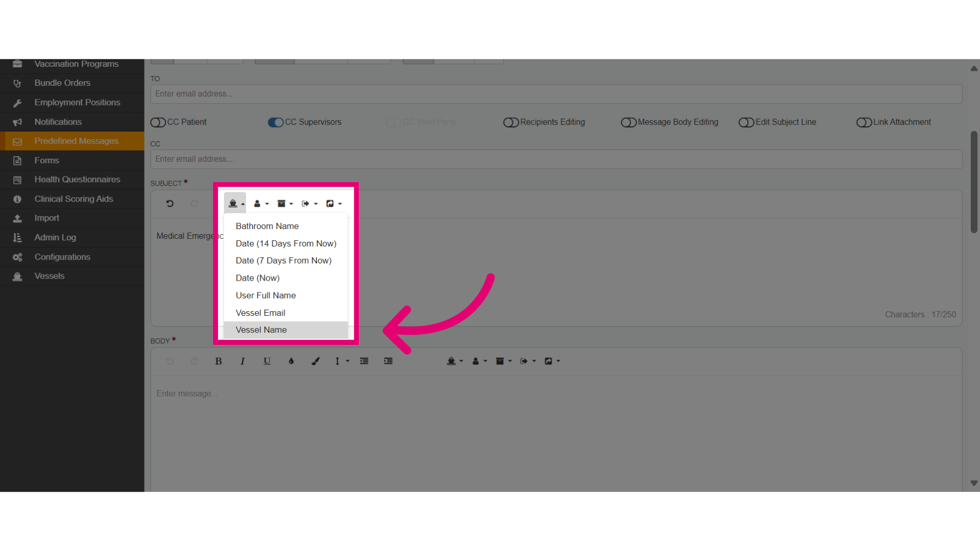Toggle Link Attachment switch
Screen dimensions: 980x551
[864, 122]
